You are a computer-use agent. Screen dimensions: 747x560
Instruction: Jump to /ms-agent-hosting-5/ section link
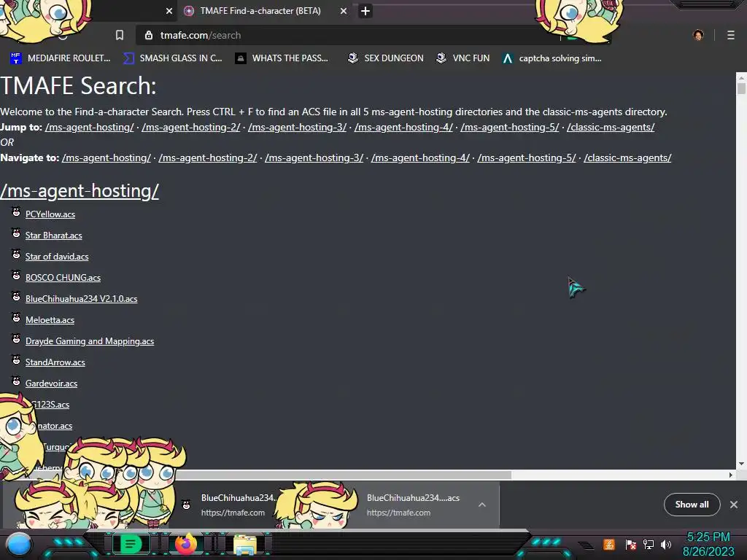point(510,127)
